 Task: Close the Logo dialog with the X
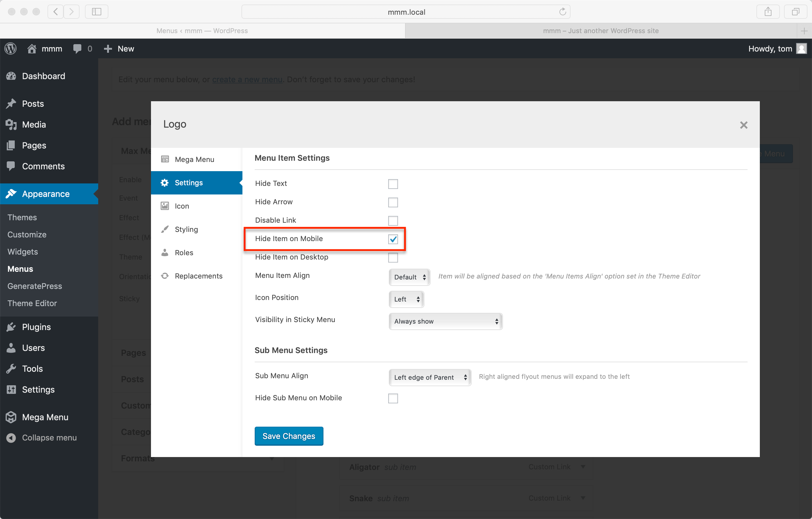744,125
